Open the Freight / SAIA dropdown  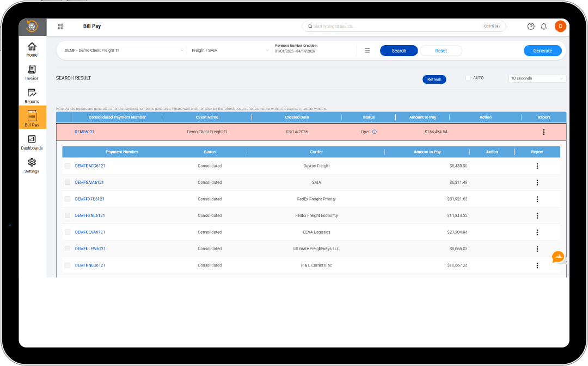click(x=230, y=50)
